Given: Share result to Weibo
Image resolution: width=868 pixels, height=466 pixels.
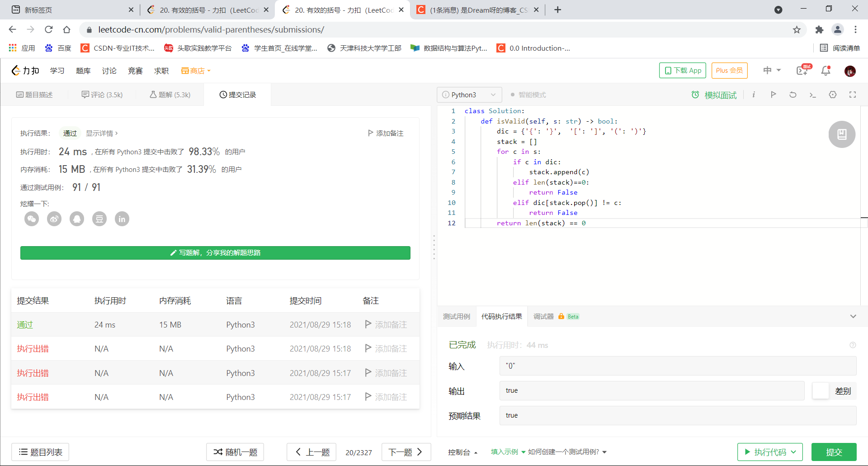Looking at the screenshot, I should (54, 219).
